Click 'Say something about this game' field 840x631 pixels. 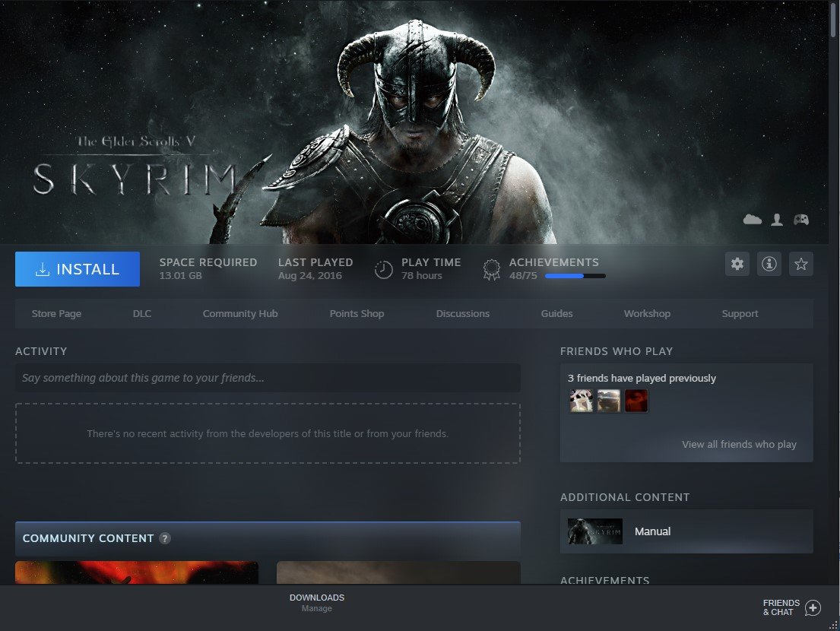[x=268, y=378]
